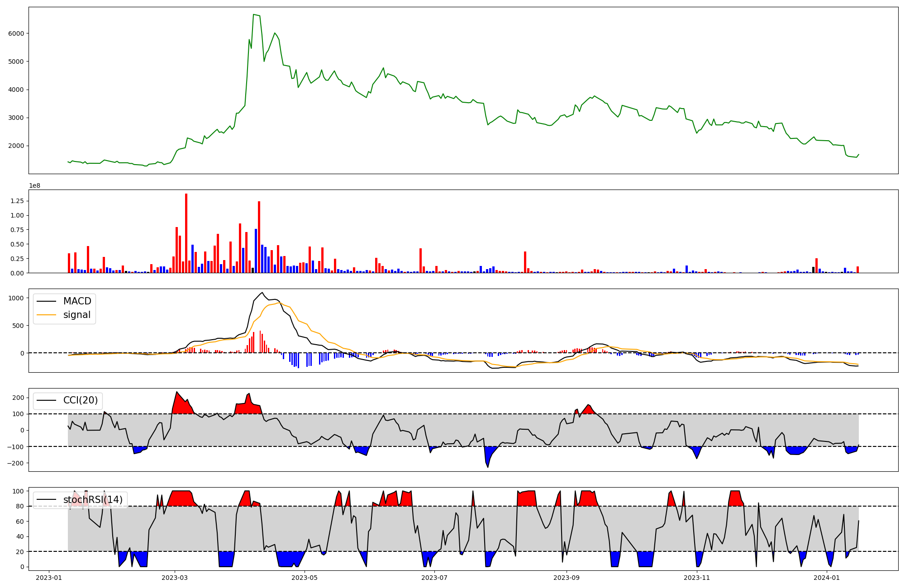The width and height of the screenshot is (905, 588).
Task: Click the tallest red volume bar
Action: tap(186, 233)
